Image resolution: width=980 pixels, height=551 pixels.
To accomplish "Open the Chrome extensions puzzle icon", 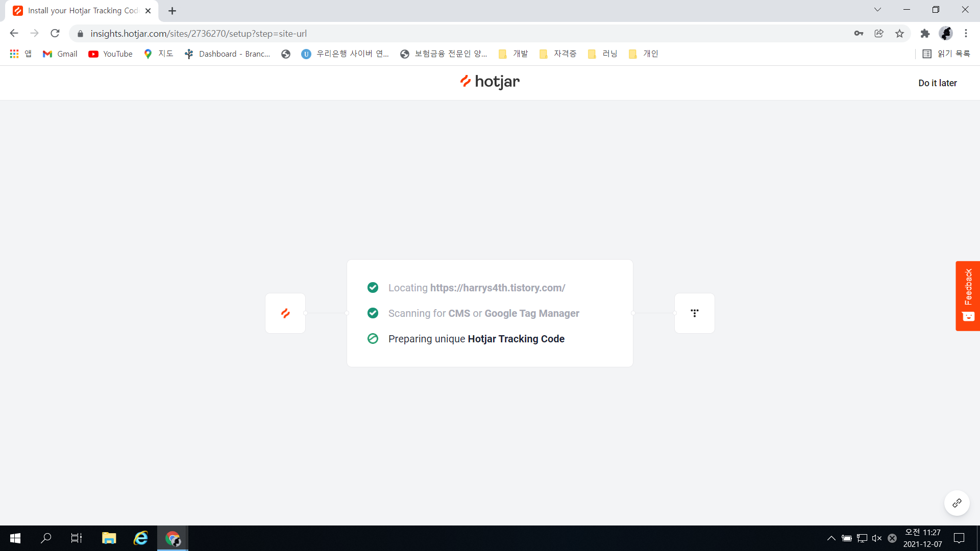I will [x=925, y=34].
